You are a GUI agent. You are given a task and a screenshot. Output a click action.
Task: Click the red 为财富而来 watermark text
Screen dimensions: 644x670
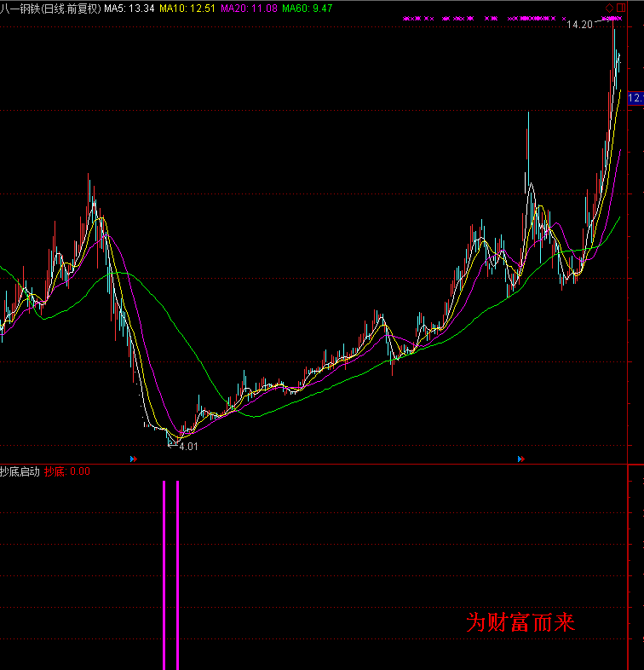coord(520,623)
